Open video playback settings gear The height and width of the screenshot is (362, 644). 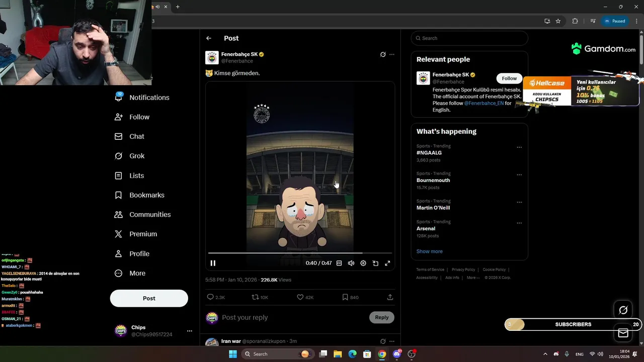pyautogui.click(x=363, y=263)
